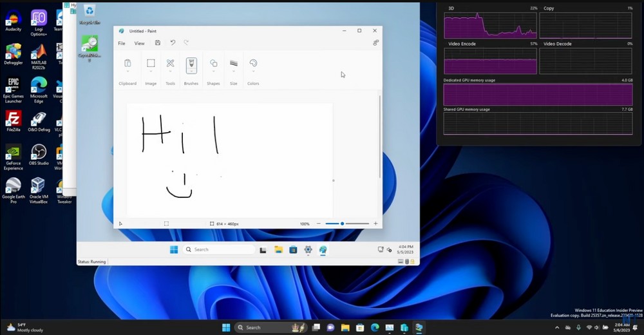
Task: Click the Paint zoom slider handle
Action: [342, 224]
